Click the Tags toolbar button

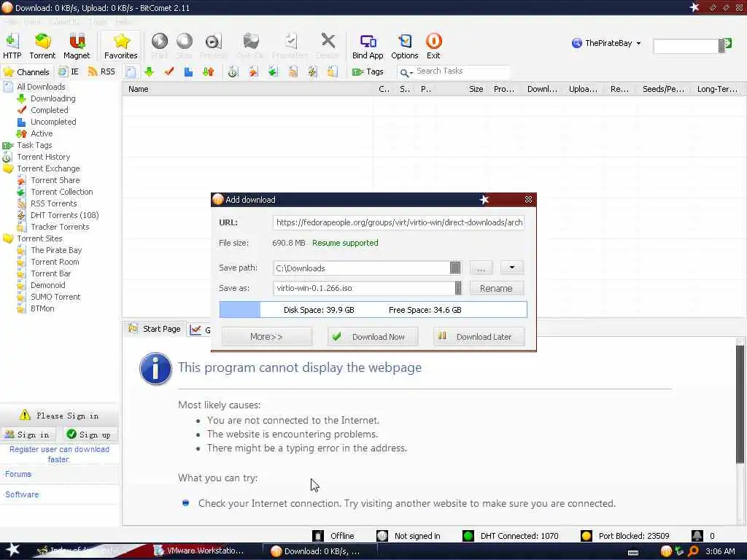(x=368, y=72)
